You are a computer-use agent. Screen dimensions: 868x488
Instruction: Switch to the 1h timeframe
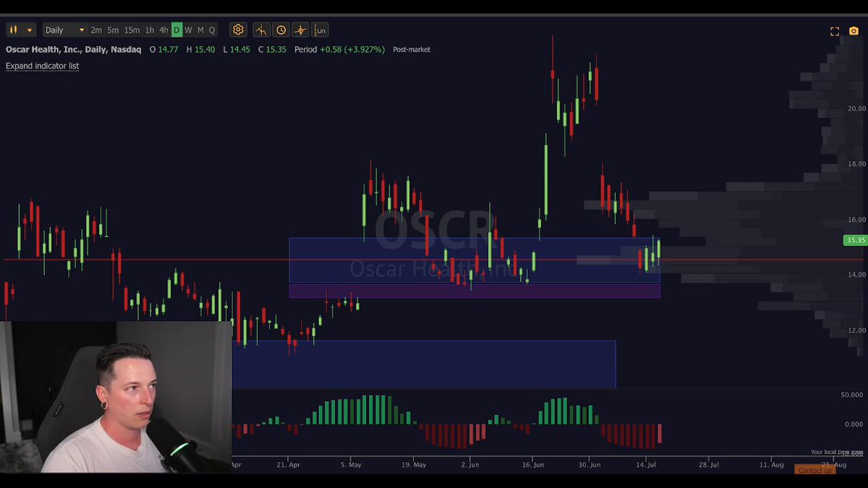pyautogui.click(x=150, y=30)
